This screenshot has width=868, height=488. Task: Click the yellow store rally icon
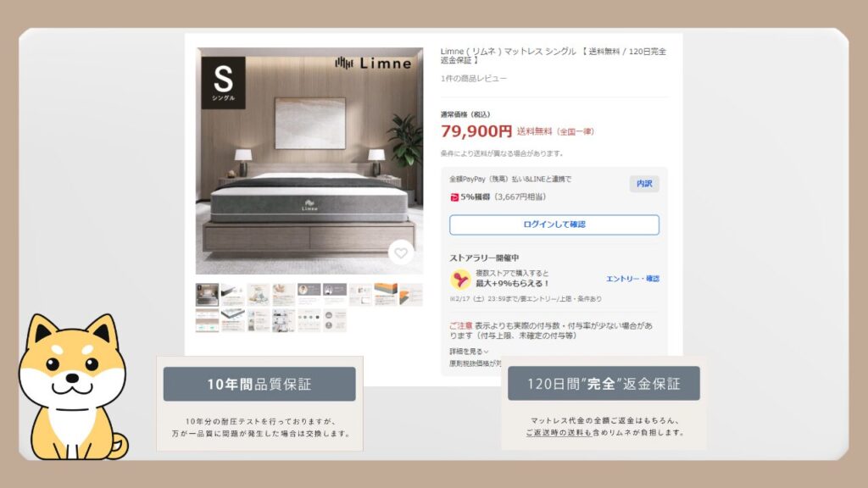click(460, 280)
